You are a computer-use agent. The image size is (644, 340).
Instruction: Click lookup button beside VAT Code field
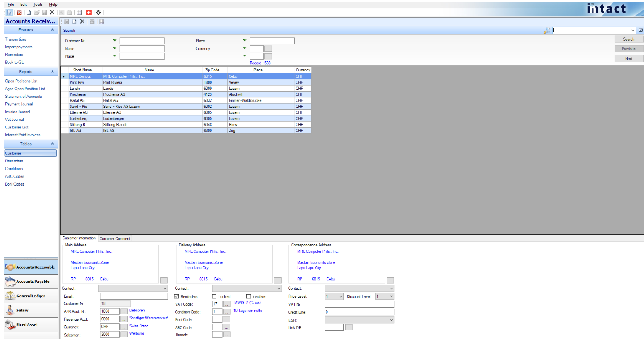click(x=227, y=304)
